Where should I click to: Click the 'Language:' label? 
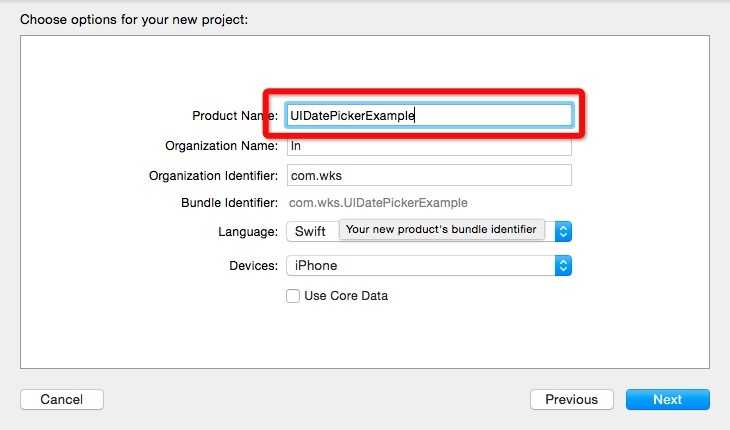[x=248, y=232]
